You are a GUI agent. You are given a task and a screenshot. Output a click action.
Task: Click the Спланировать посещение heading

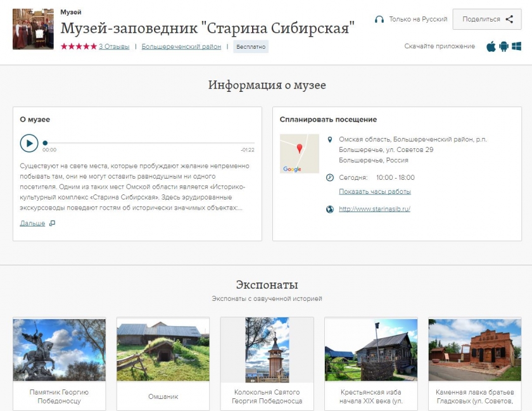(328, 120)
